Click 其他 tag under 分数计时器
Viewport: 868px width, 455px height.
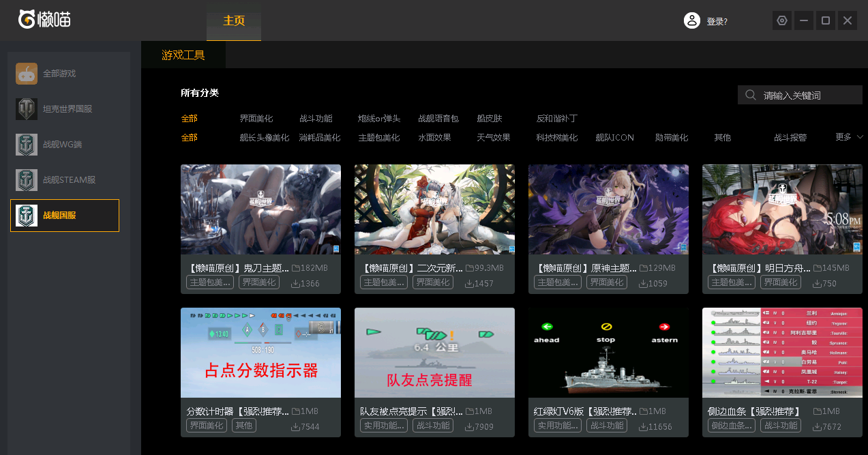(x=243, y=426)
